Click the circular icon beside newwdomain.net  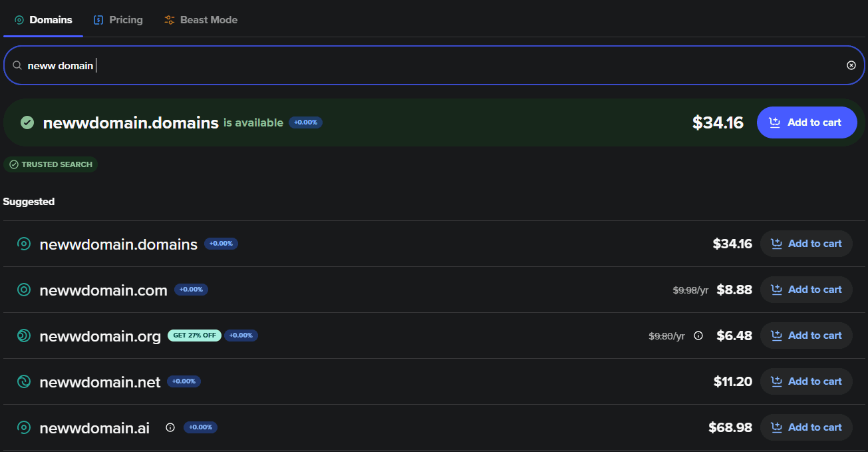[24, 381]
